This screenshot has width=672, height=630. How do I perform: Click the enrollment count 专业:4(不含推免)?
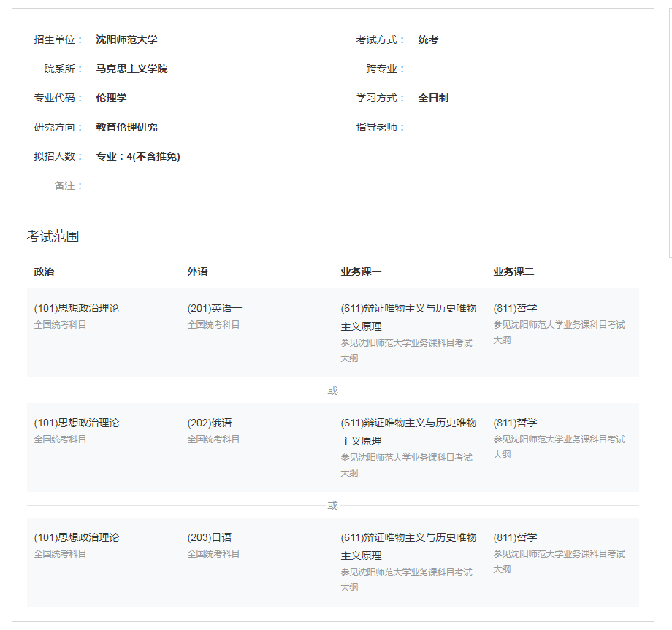(x=137, y=156)
